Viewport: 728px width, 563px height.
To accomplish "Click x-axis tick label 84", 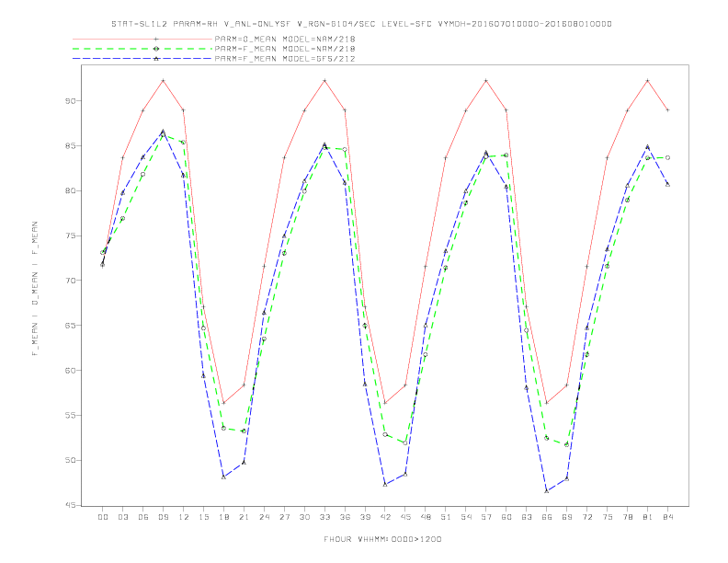I will click(x=668, y=517).
